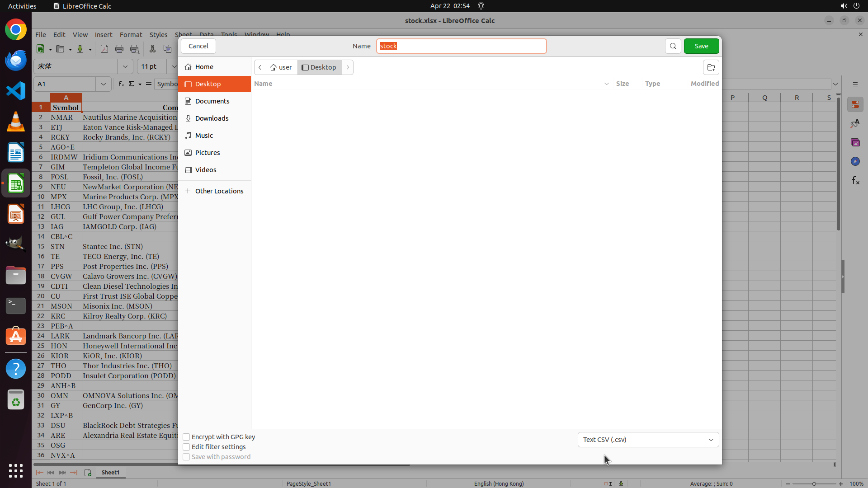The width and height of the screenshot is (868, 488).
Task: Click the search icon in save dialog
Action: click(x=673, y=46)
